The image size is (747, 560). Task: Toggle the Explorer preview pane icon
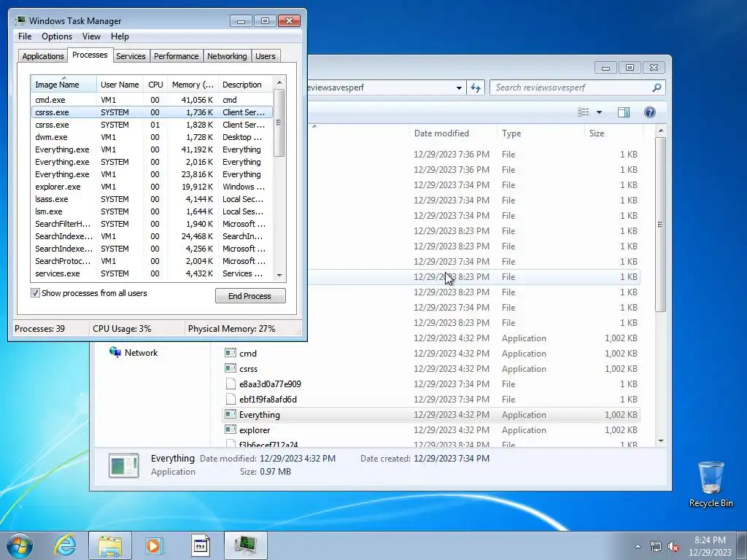click(623, 112)
